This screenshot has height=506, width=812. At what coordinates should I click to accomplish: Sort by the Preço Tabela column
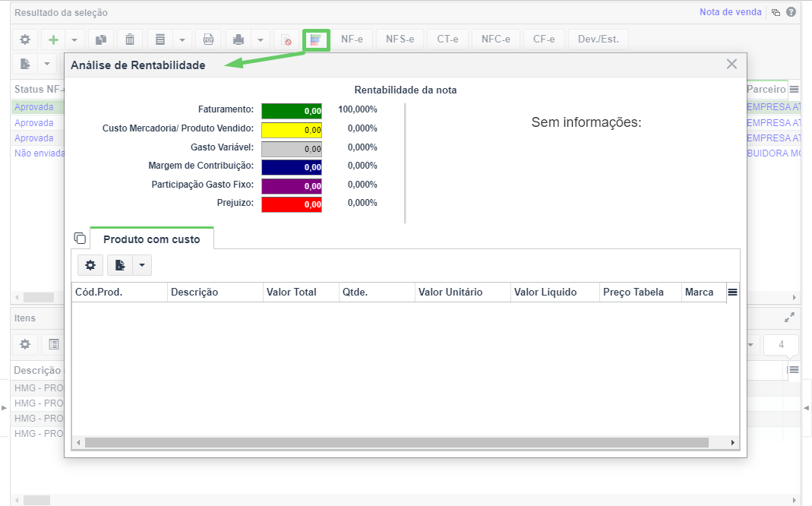(640, 292)
